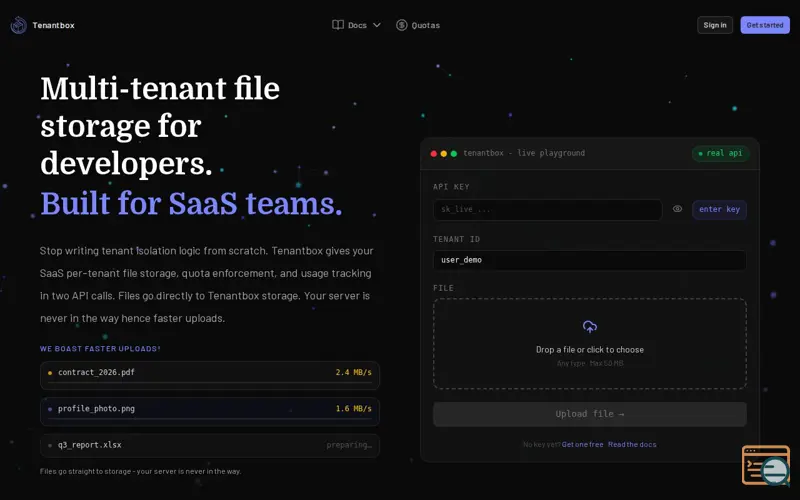Click the 2.4 MB/s speed value
This screenshot has width=800, height=500.
point(354,372)
